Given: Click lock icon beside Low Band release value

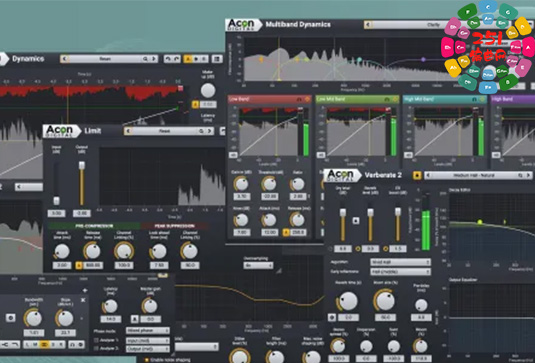Looking at the screenshot, I should (286, 233).
